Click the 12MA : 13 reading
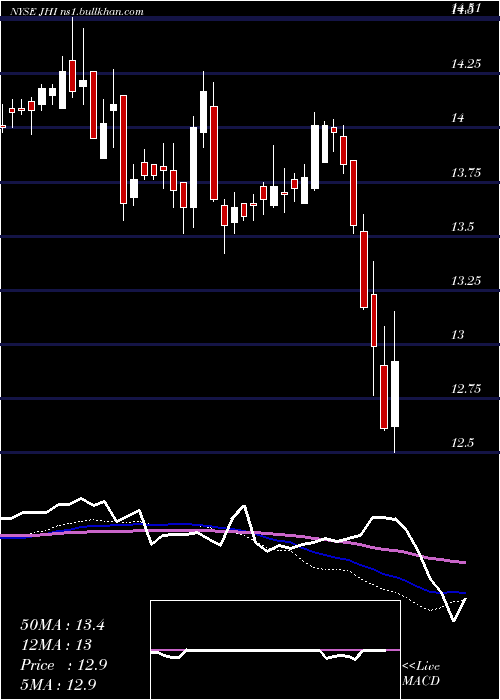 coord(56,645)
